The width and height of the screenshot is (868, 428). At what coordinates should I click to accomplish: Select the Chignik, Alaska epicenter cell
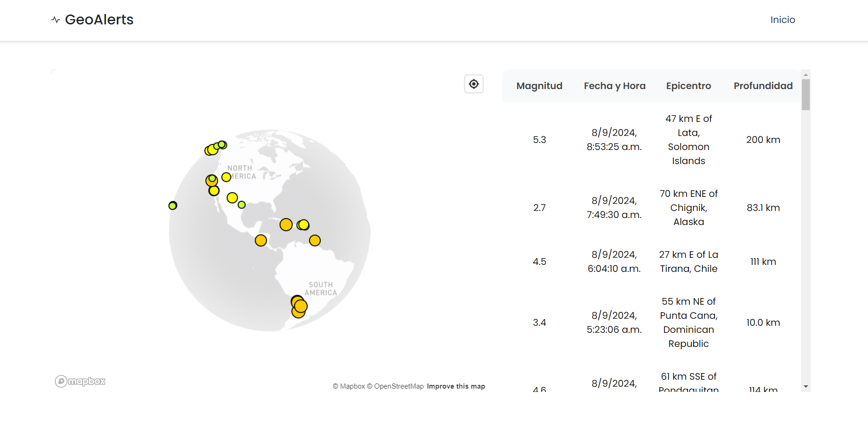click(688, 208)
